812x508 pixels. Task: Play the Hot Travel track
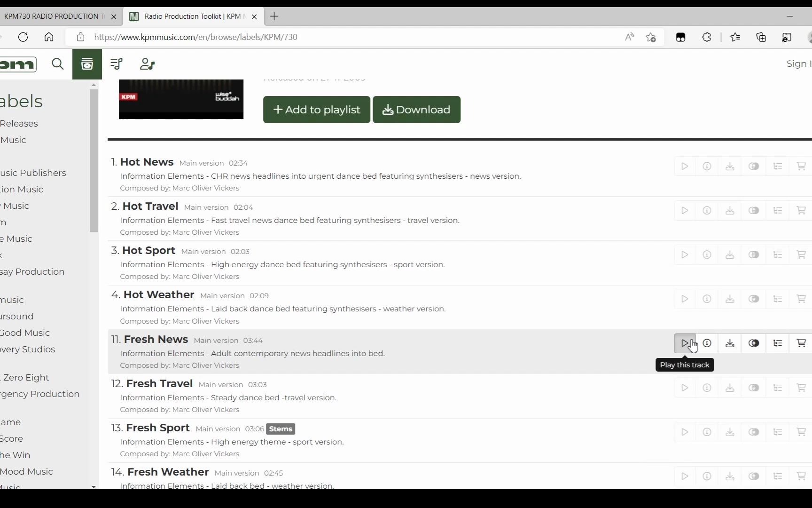coord(685,210)
